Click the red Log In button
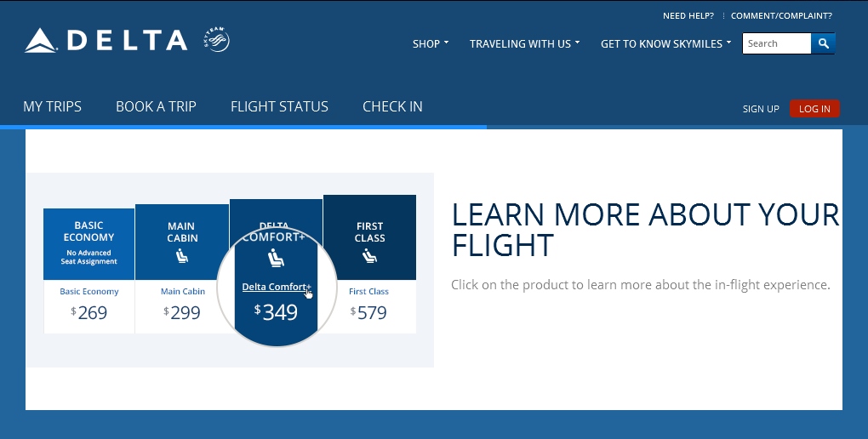 tap(814, 109)
